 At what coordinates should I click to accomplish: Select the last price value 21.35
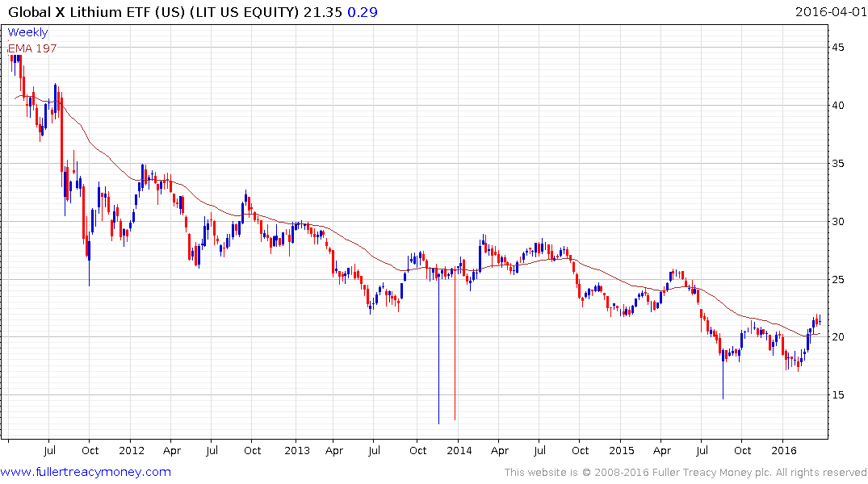(323, 12)
